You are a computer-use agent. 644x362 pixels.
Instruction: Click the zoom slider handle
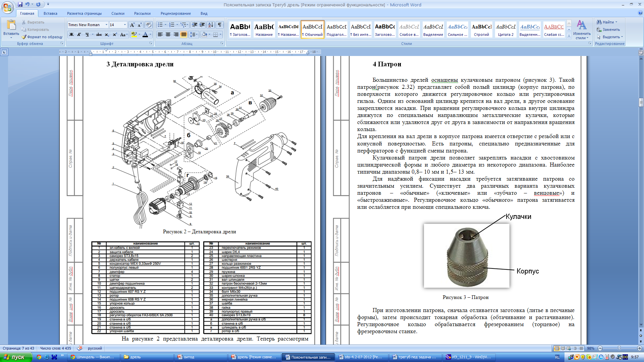(619, 348)
